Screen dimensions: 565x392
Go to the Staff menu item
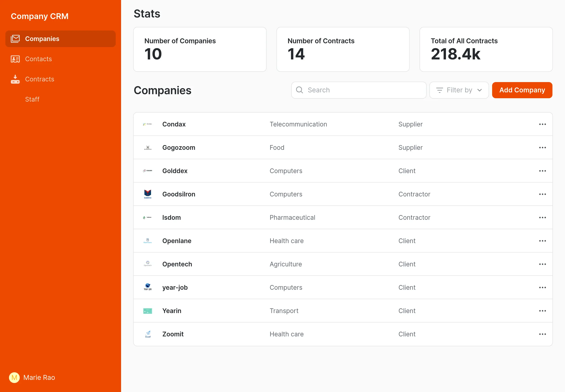point(32,99)
